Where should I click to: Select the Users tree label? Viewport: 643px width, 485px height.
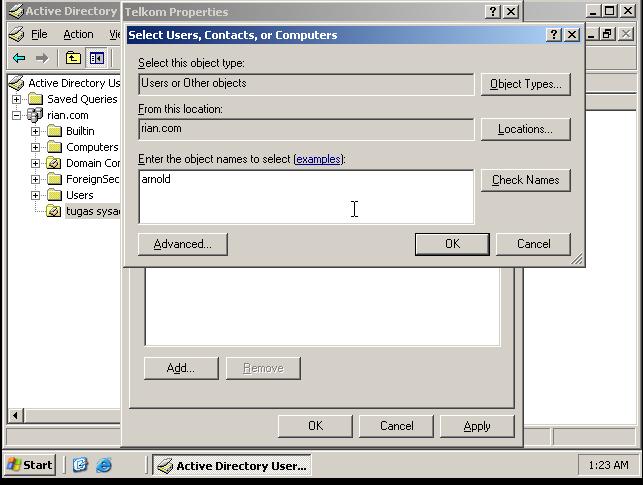(80, 195)
